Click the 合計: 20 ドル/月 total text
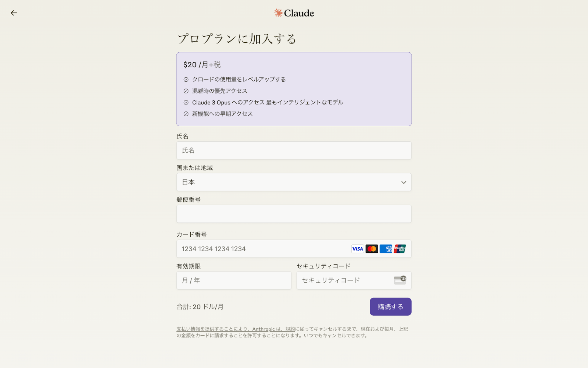 tap(200, 307)
